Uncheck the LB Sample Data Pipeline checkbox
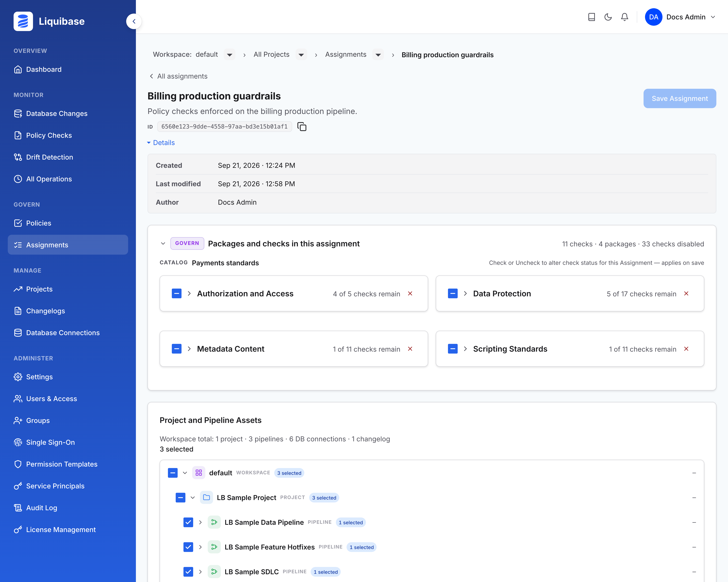 click(x=188, y=522)
